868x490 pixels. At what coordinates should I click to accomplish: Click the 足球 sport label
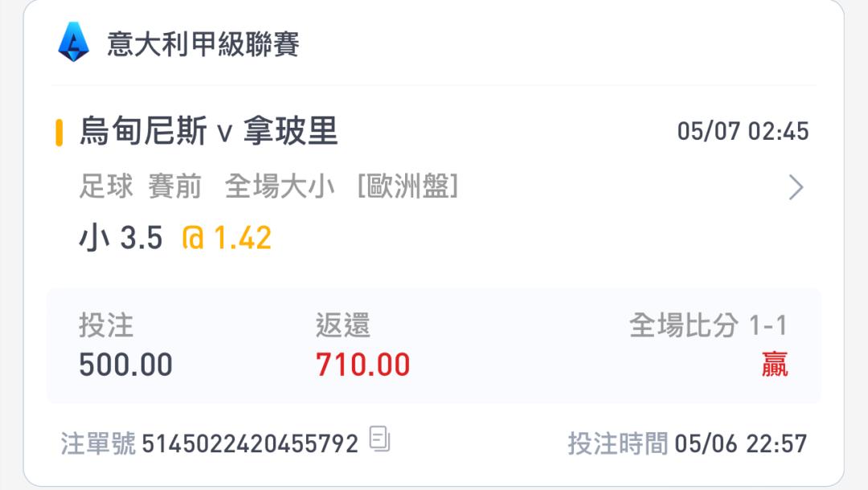pos(106,186)
